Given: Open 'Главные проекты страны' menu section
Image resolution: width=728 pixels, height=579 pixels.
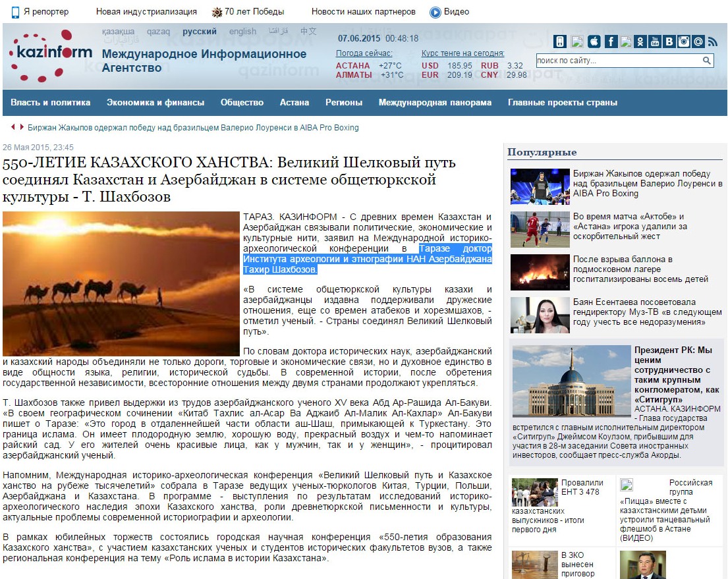Looking at the screenshot, I should 563,103.
